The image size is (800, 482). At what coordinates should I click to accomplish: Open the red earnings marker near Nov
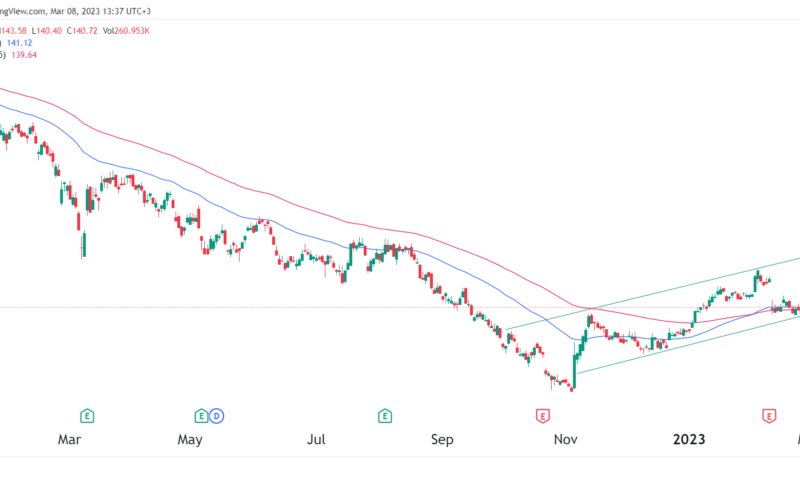click(542, 416)
